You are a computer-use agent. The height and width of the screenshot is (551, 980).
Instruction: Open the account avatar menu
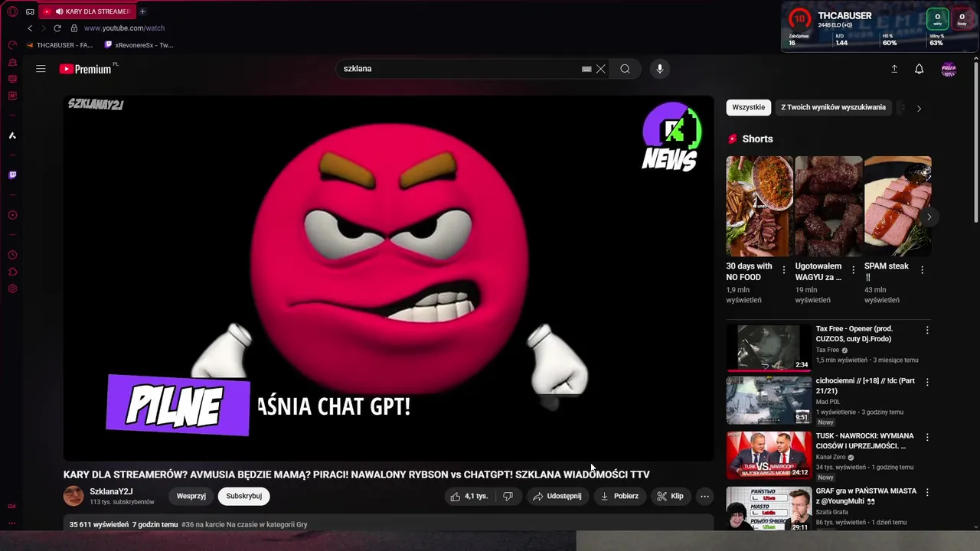tap(949, 69)
